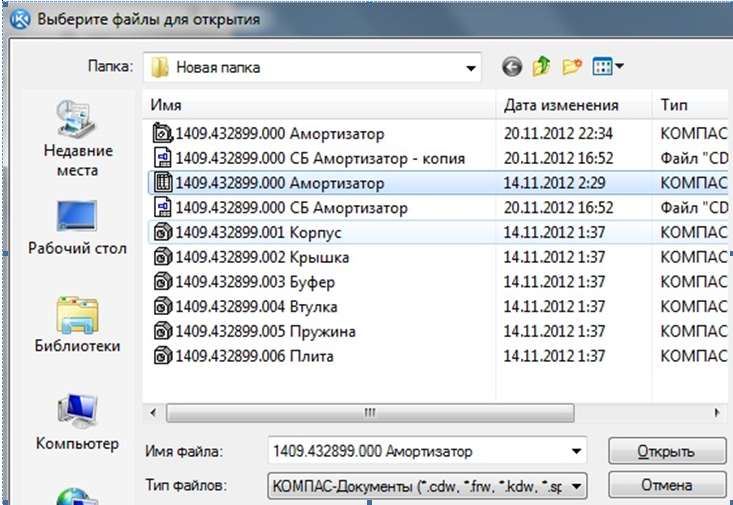The image size is (733, 505).
Task: Click the icon of СБ Амортизатор - копия
Action: 163,158
